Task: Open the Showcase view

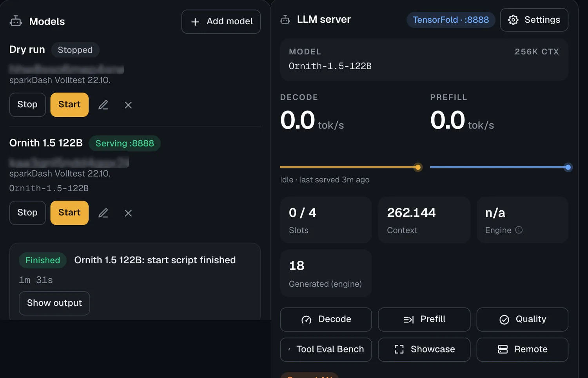Action: pos(424,349)
